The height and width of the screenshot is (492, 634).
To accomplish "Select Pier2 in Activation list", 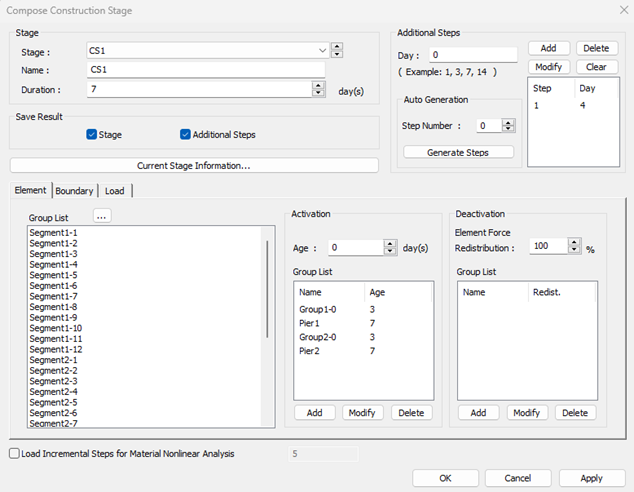I will point(363,351).
